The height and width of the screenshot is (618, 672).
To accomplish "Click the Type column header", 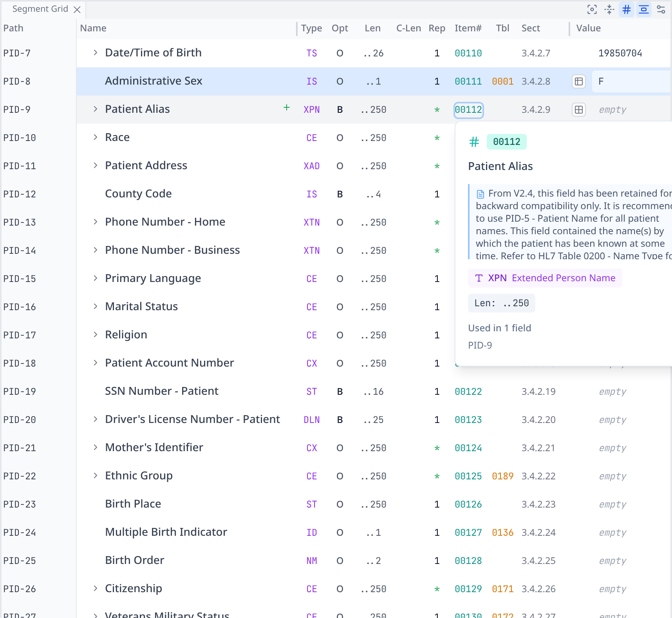I will [312, 28].
